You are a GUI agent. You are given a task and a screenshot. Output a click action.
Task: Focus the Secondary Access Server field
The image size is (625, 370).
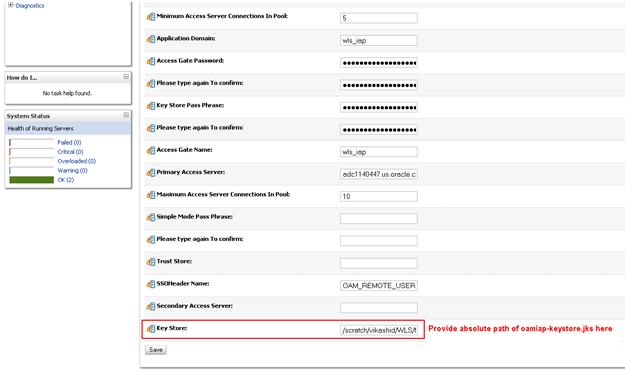point(379,308)
